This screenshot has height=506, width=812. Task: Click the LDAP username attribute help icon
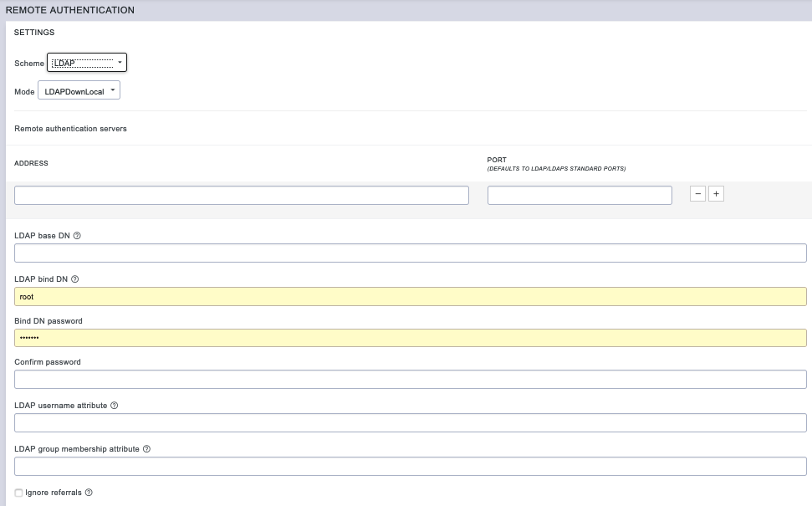(x=113, y=406)
